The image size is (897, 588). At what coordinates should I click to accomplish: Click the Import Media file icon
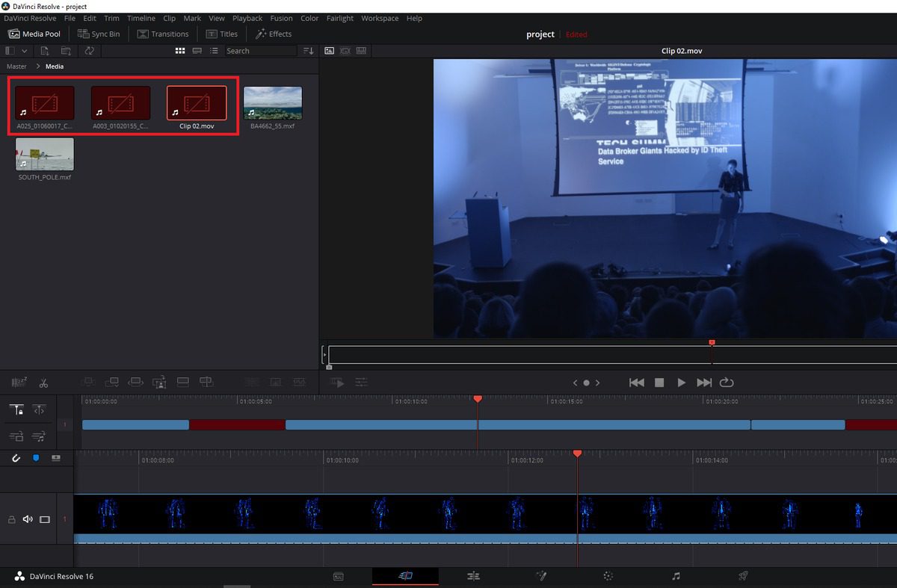coord(45,51)
